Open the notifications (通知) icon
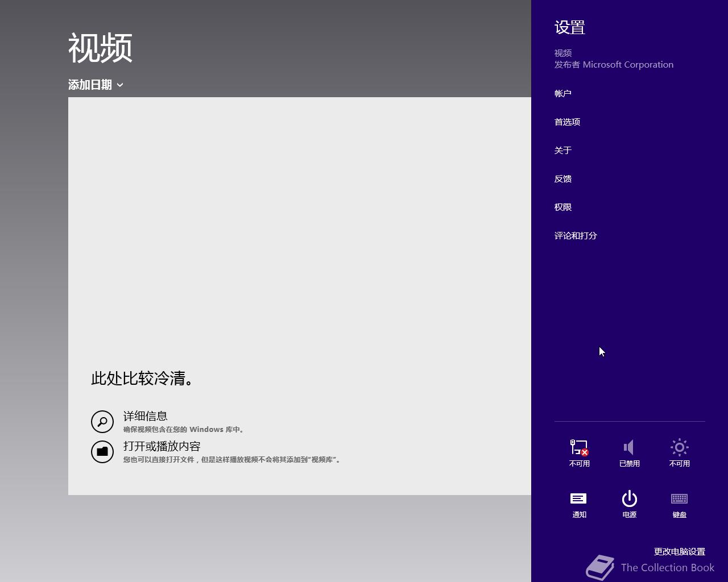 [579, 504]
